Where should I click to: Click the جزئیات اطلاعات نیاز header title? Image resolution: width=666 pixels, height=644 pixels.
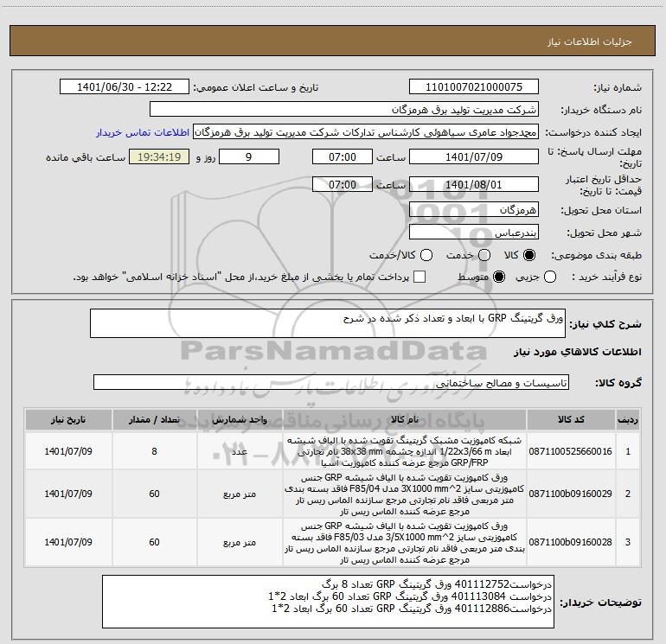click(x=589, y=41)
